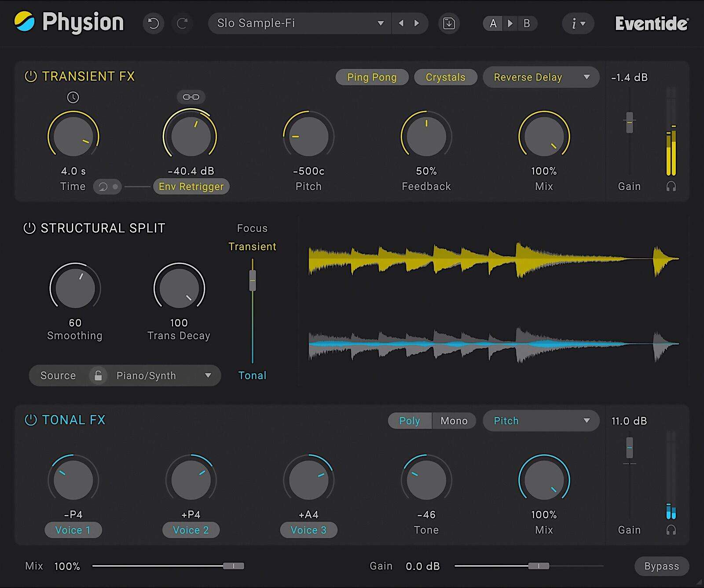The image size is (704, 588).
Task: Toggle retrigger loop switch beside Time
Action: (x=107, y=187)
